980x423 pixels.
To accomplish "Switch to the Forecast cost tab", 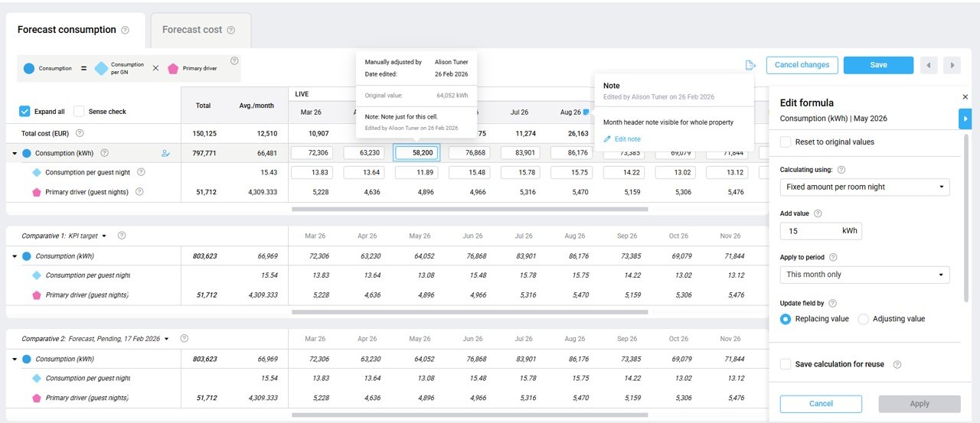I will pos(201,31).
